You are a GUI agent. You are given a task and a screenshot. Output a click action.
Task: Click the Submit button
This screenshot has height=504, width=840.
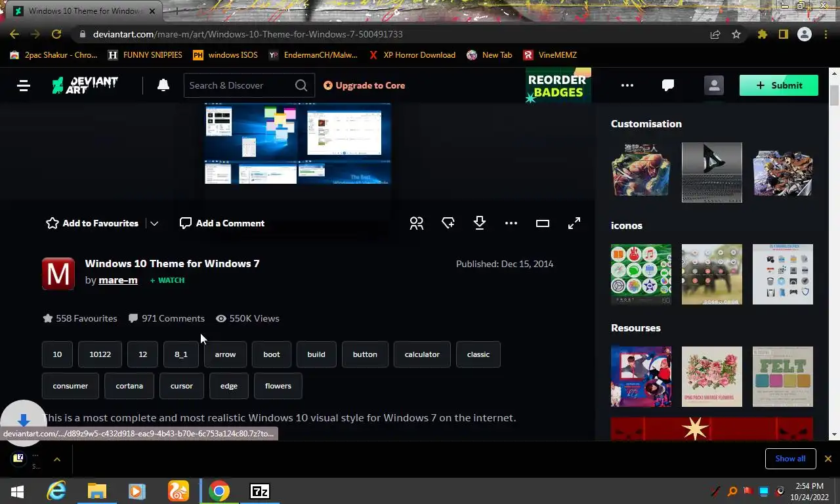coord(779,85)
